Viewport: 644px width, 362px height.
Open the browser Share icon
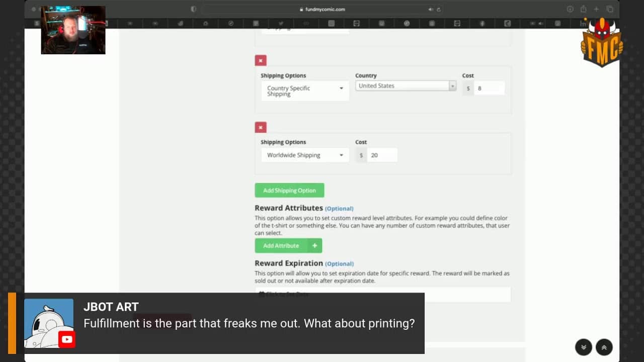point(583,9)
